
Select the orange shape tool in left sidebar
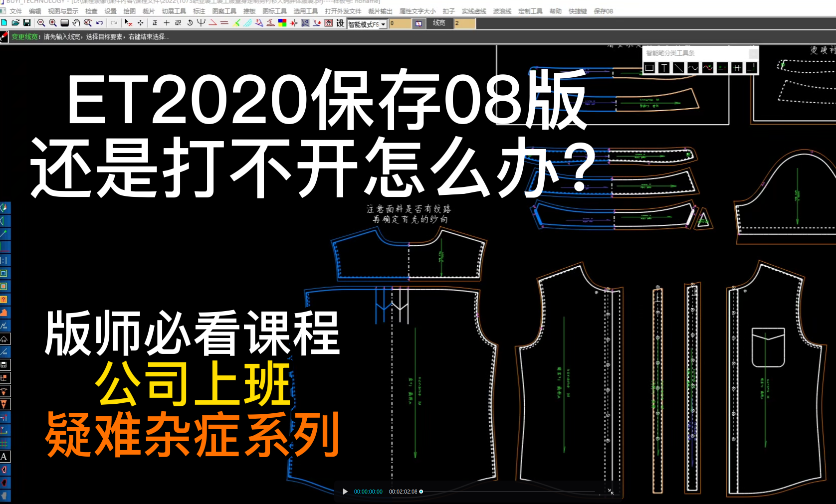click(x=4, y=313)
